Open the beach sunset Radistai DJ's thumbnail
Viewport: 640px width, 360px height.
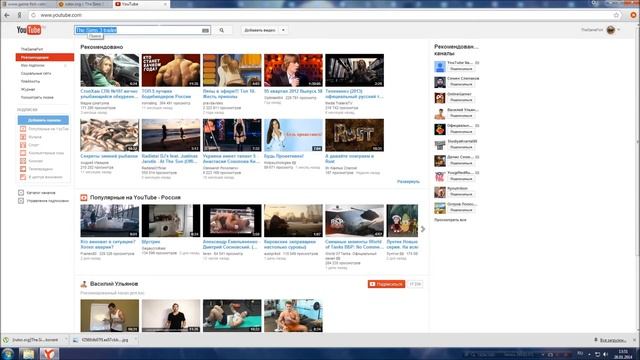[x=171, y=135]
